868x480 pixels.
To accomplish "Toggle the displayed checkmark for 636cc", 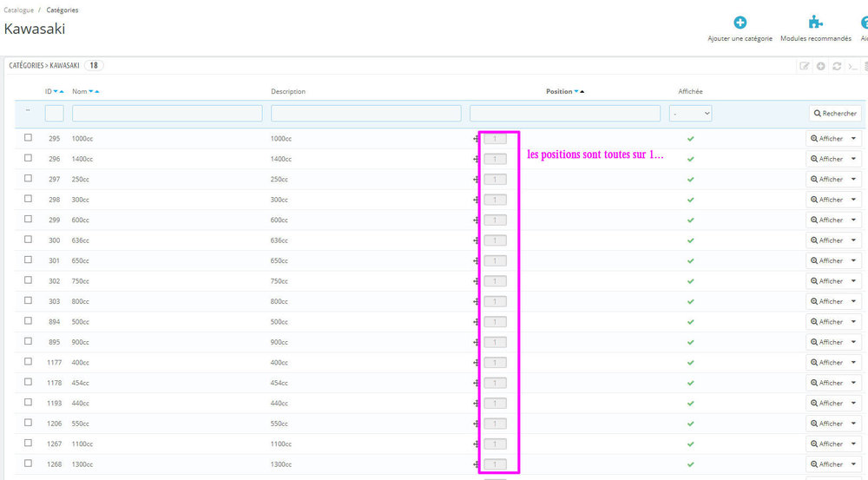I will [690, 240].
